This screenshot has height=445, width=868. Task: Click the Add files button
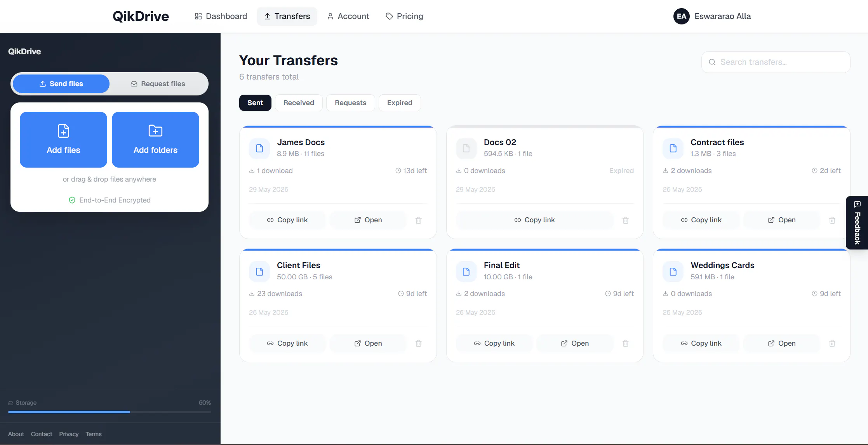tap(63, 140)
